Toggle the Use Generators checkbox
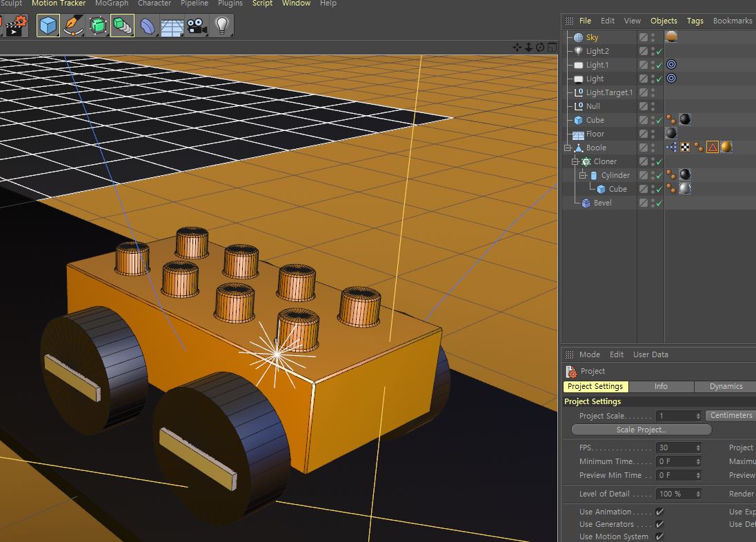This screenshot has width=756, height=542. 659,524
